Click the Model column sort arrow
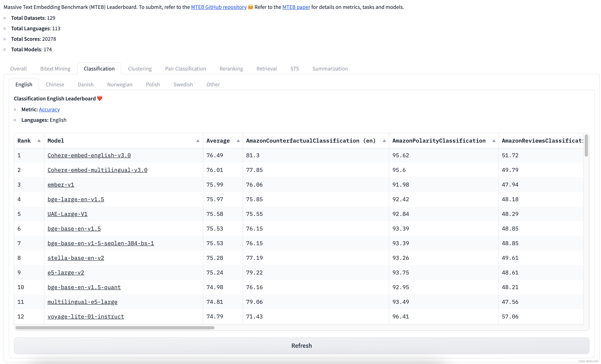 click(x=198, y=141)
